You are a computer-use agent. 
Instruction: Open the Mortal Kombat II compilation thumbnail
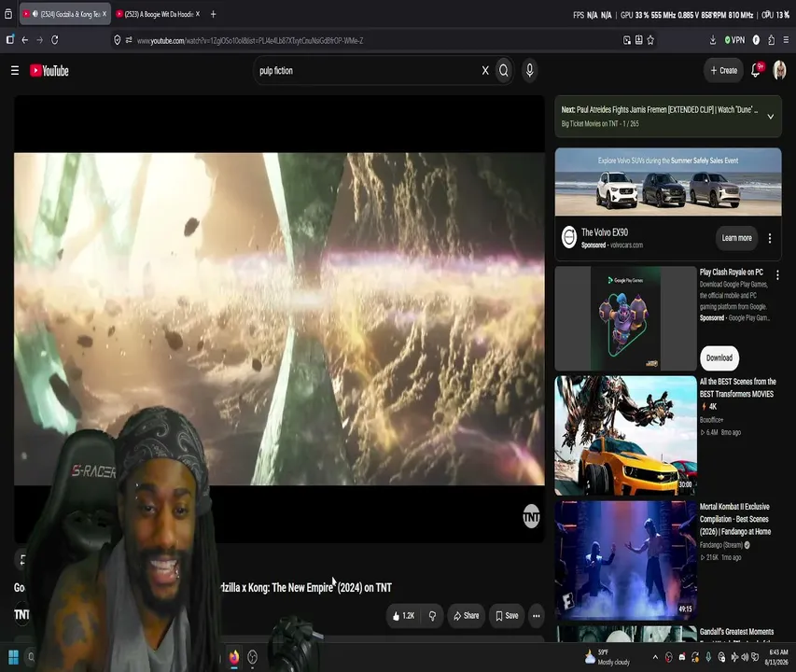pos(625,560)
